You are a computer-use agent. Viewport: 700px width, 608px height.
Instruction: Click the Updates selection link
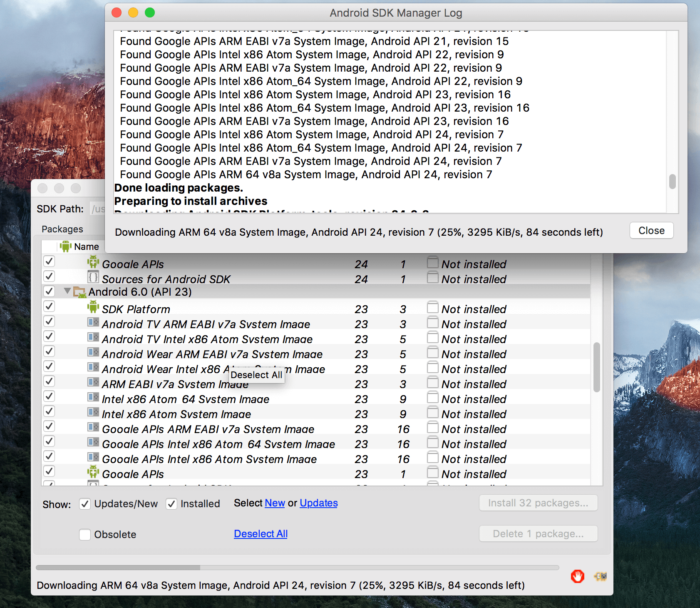(x=319, y=503)
